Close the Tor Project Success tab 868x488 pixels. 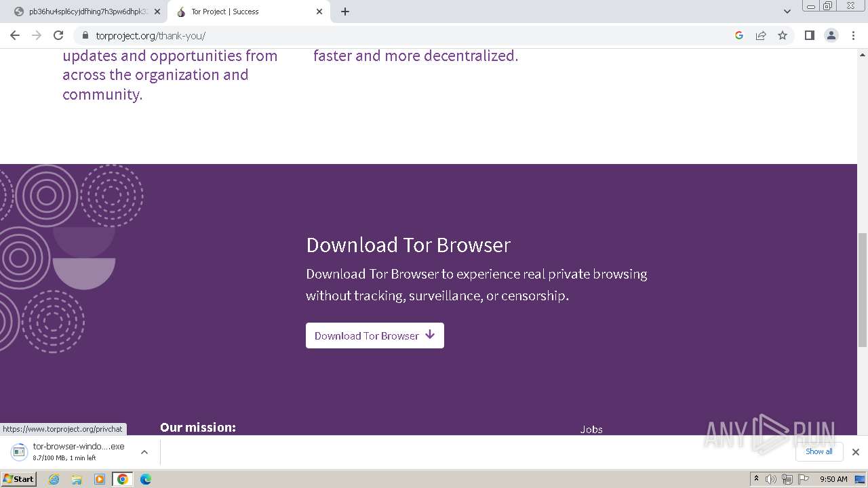tap(319, 12)
